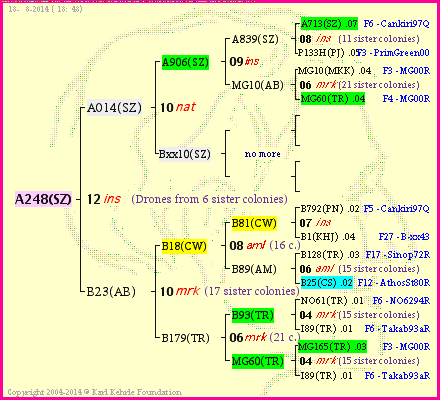Click I89(TR) .01 below NO61(TR)
Viewport: 440px width, 400px height.
click(327, 329)
